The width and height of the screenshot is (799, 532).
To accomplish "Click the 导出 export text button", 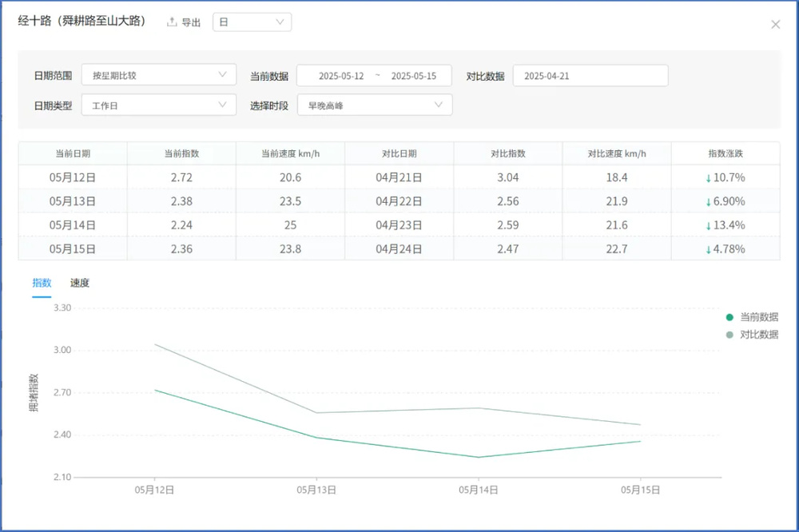I will click(191, 22).
